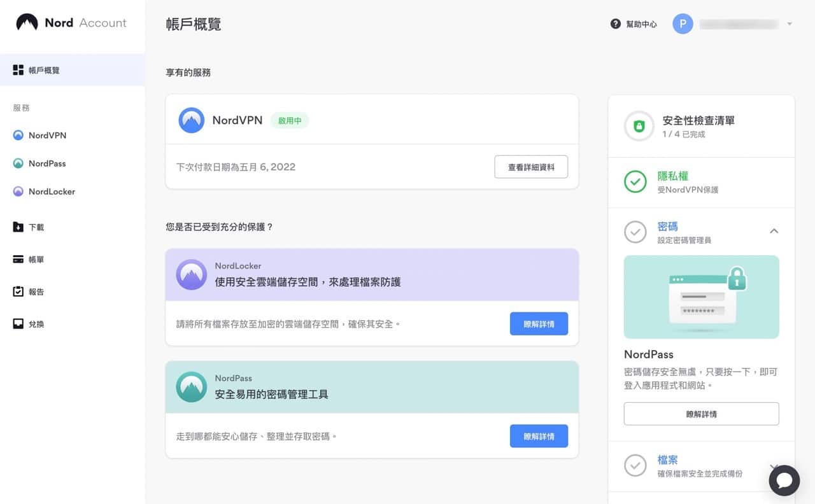This screenshot has width=815, height=504.
Task: Click outlined 瞭解詳情 button in checklist panel
Action: (x=701, y=414)
